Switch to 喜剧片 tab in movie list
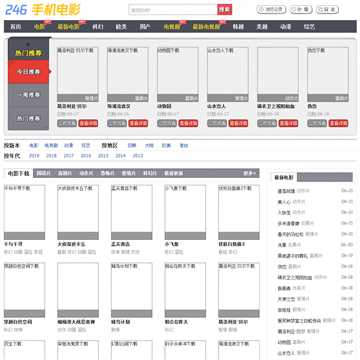360x360 pixels. pos(65,173)
